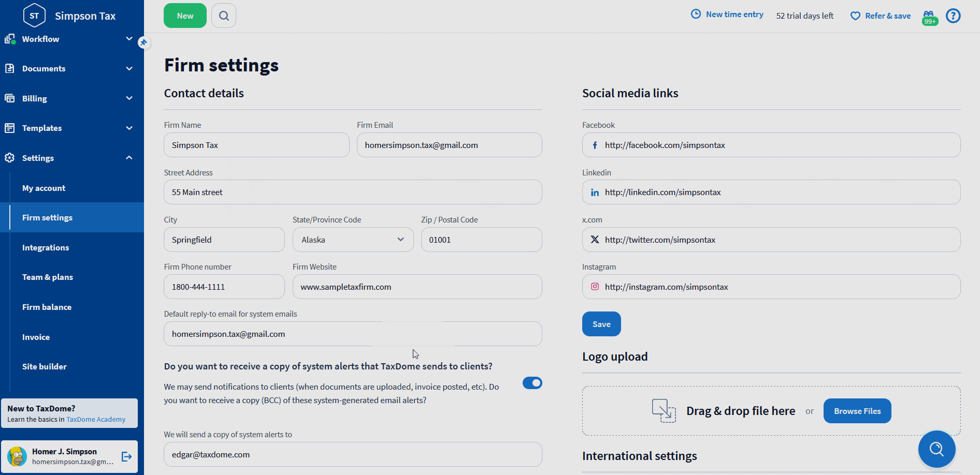Click the clock icon for time entry
This screenshot has width=980, height=475.
(696, 14)
